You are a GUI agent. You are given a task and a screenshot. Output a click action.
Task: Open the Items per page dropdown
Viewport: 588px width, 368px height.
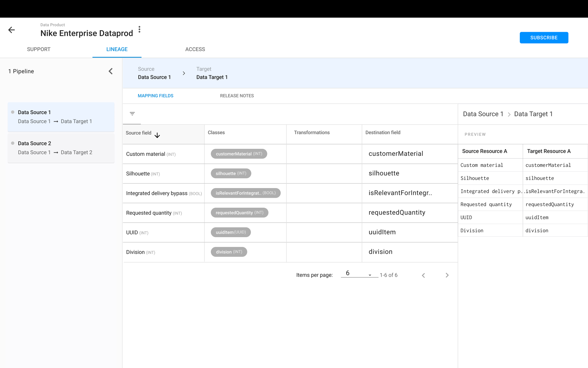tap(360, 273)
